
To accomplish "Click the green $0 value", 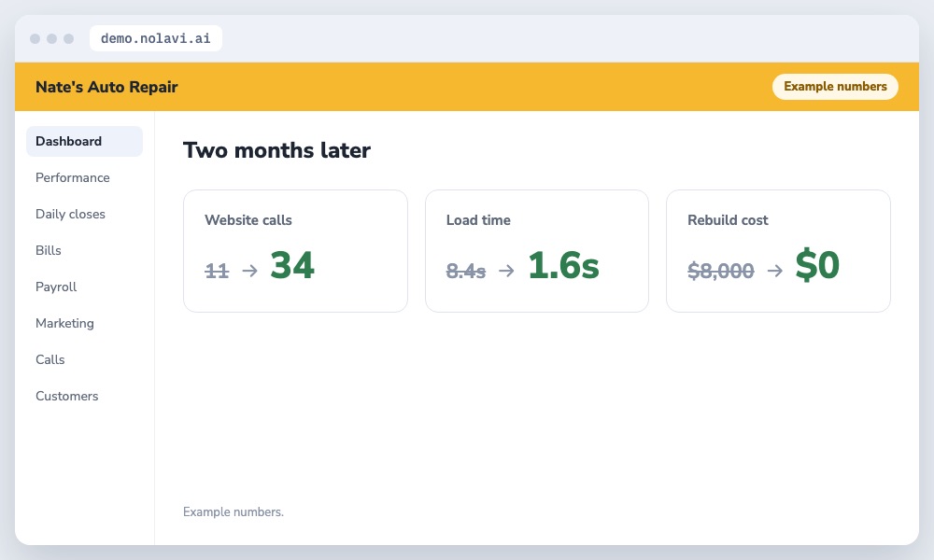I will click(817, 265).
